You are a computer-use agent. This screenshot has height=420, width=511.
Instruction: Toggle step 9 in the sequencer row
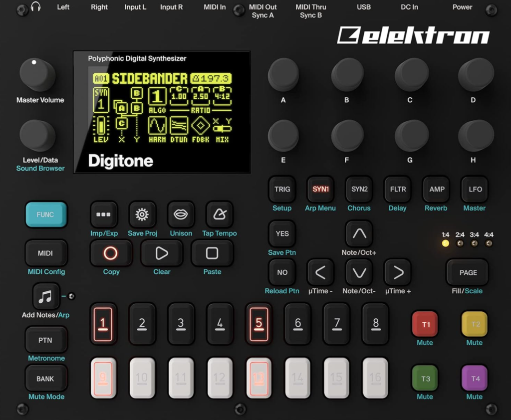coord(103,379)
